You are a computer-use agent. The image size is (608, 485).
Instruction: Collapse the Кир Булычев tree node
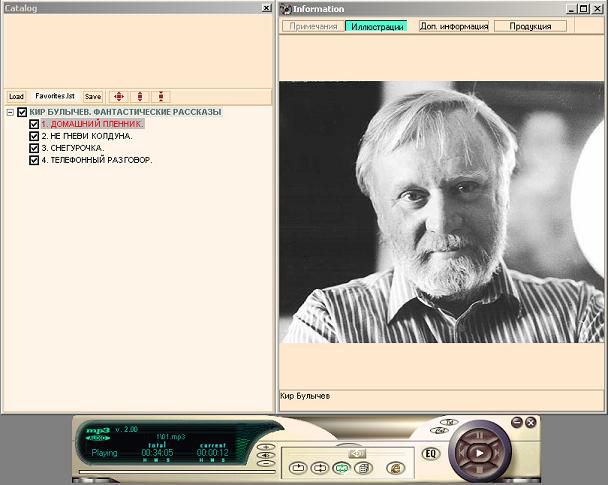(10, 112)
